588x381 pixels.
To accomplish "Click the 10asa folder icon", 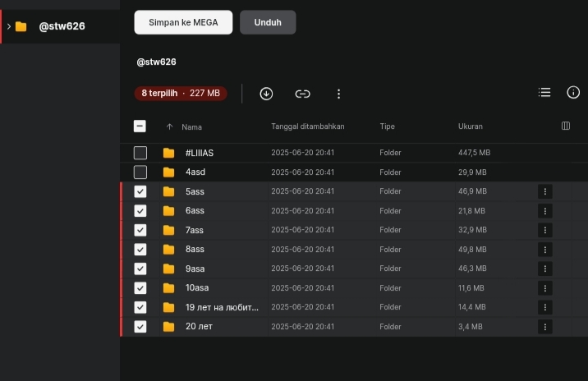I will [x=168, y=288].
